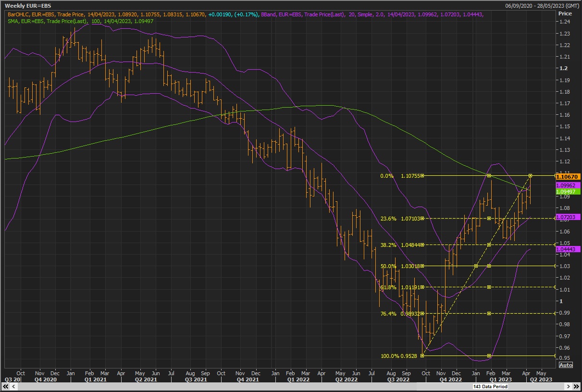The image size is (582, 392).
Task: Click the single-arrow scroll right button
Action: point(569,386)
